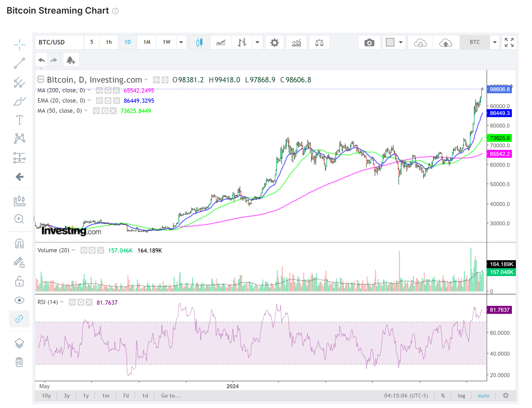Click the gray fill color swatch

[390, 42]
